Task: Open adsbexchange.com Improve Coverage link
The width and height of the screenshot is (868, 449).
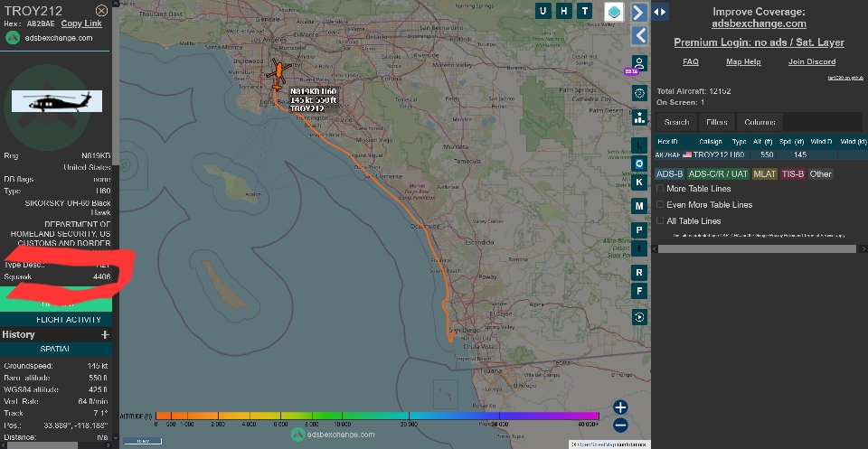Action: [x=759, y=23]
